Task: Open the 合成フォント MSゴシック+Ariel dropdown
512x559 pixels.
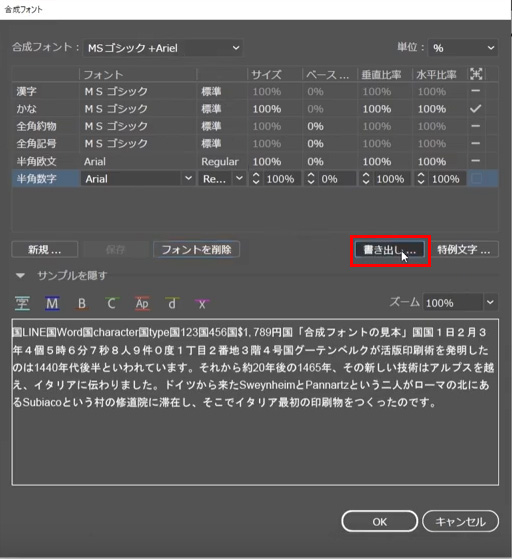Action: pos(163,48)
